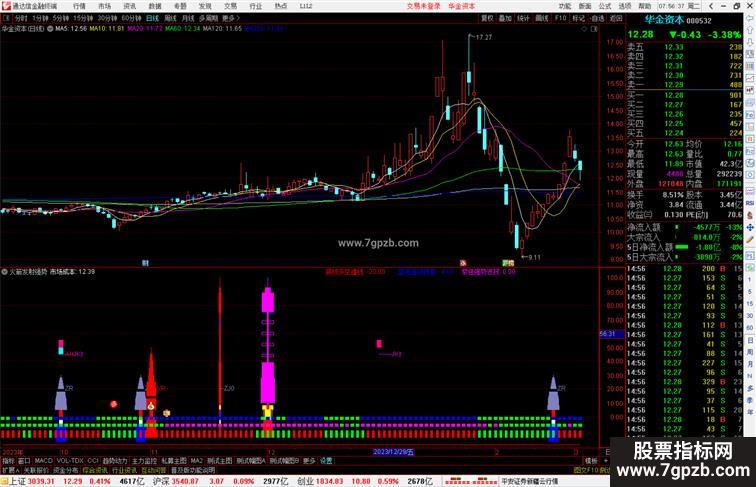Viewport: 756px width, 487px height.
Task: Select the 趋势动力 indicator tab
Action: tap(115, 461)
